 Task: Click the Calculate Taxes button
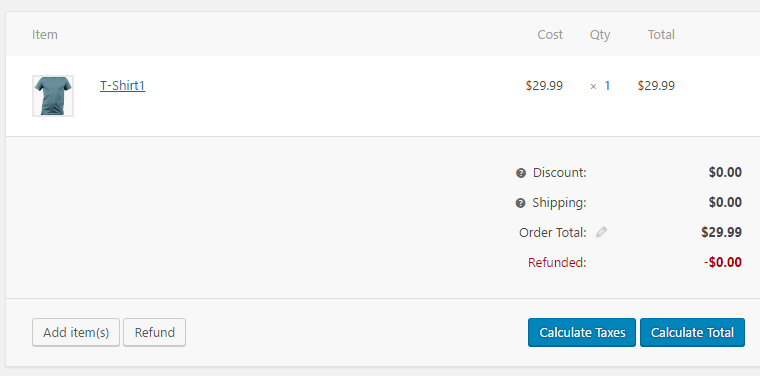pyautogui.click(x=582, y=332)
